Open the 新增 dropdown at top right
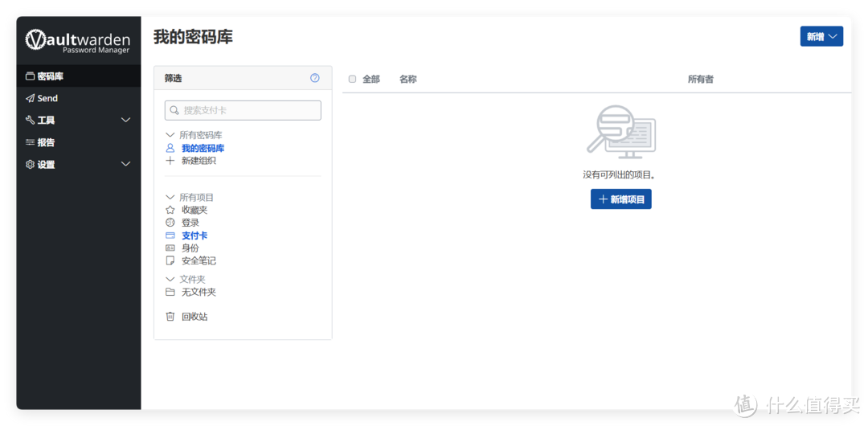The width and height of the screenshot is (868, 426). click(x=821, y=36)
